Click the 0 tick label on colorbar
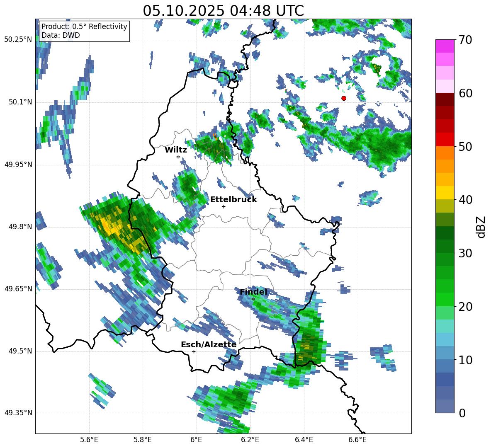Viewport: 491px width, 448px height. click(462, 413)
